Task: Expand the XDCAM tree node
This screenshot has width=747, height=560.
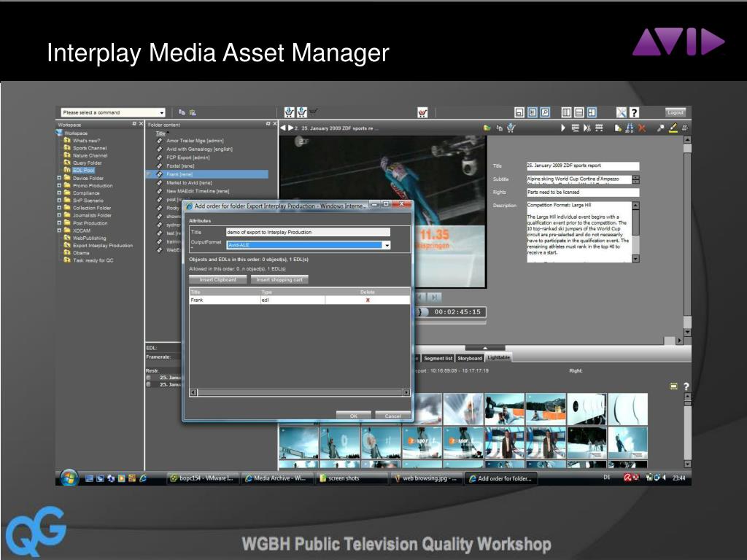Action: 59,230
